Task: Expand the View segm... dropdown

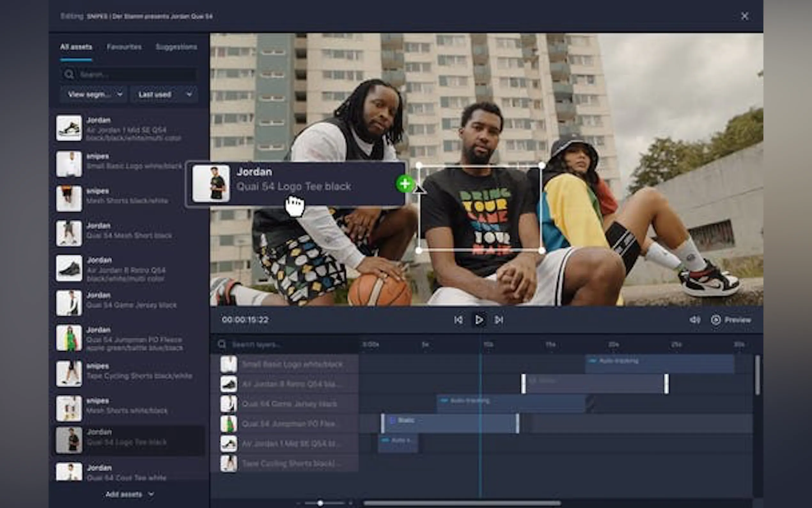Action: (x=94, y=94)
